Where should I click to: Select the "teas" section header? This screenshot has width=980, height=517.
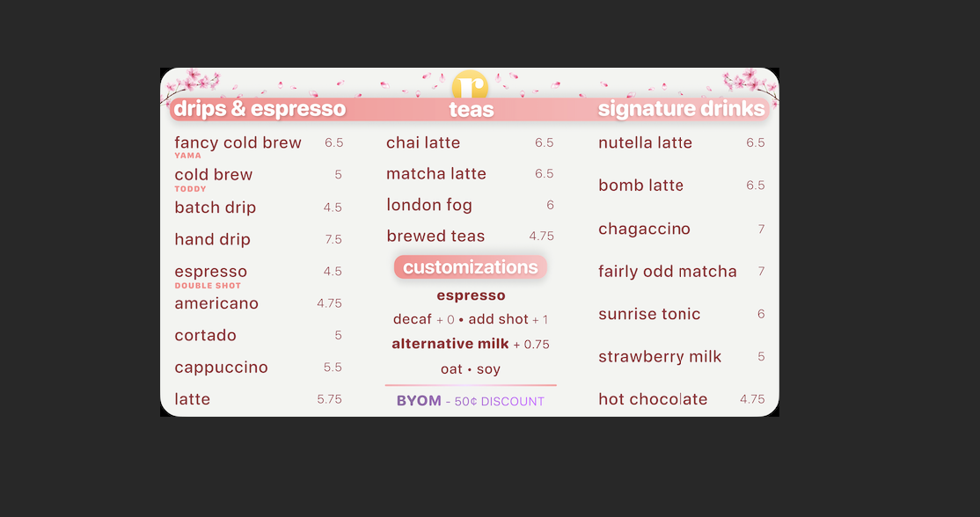pos(471,110)
